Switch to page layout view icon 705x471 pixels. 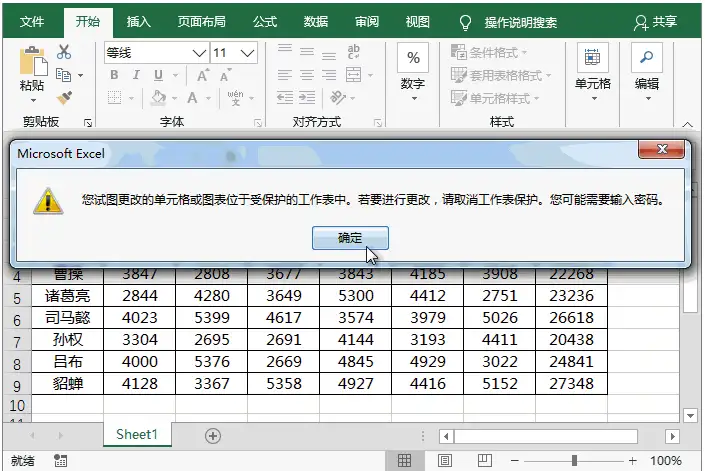click(x=445, y=460)
